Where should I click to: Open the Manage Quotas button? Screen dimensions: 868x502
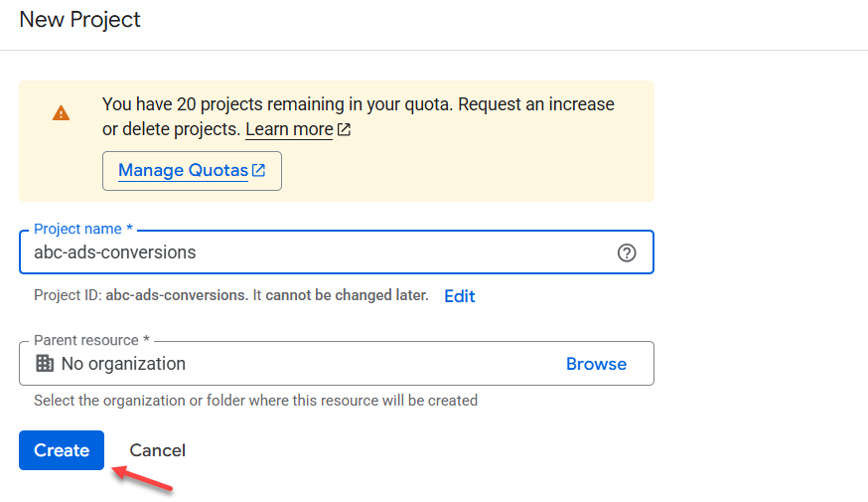tap(192, 171)
